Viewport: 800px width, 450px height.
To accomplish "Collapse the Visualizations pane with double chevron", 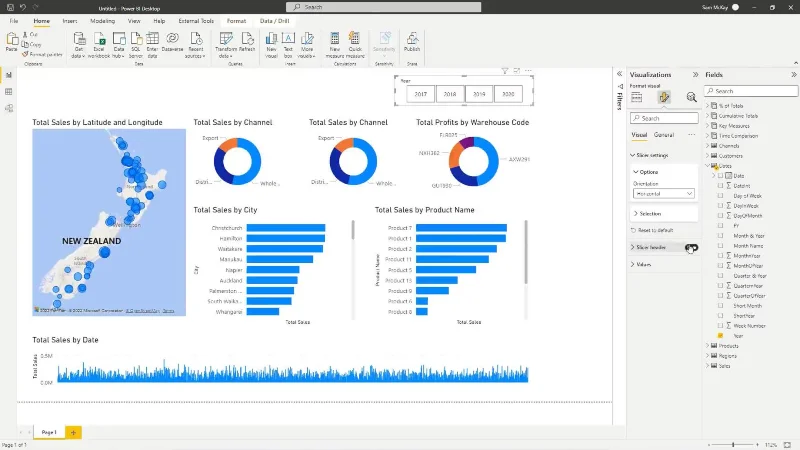I will [x=695, y=74].
